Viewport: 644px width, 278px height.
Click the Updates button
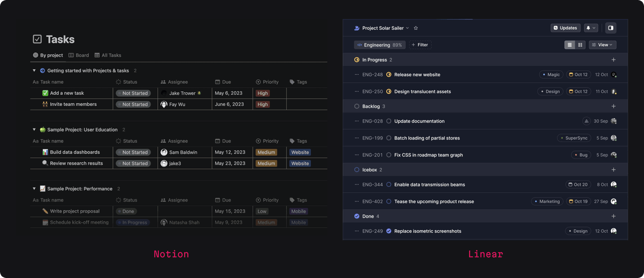[x=565, y=28]
